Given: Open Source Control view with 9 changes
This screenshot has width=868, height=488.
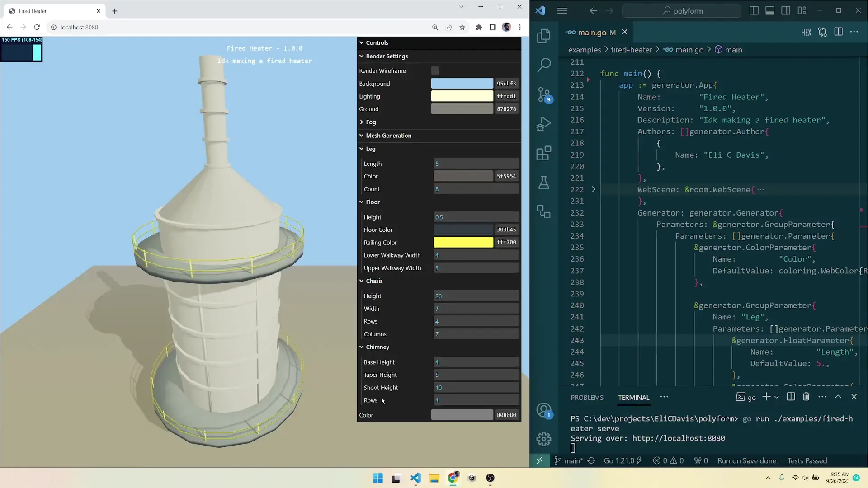Looking at the screenshot, I should point(544,94).
